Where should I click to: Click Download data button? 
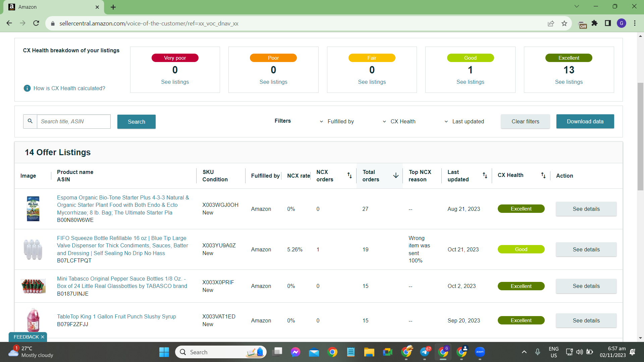pos(585,121)
